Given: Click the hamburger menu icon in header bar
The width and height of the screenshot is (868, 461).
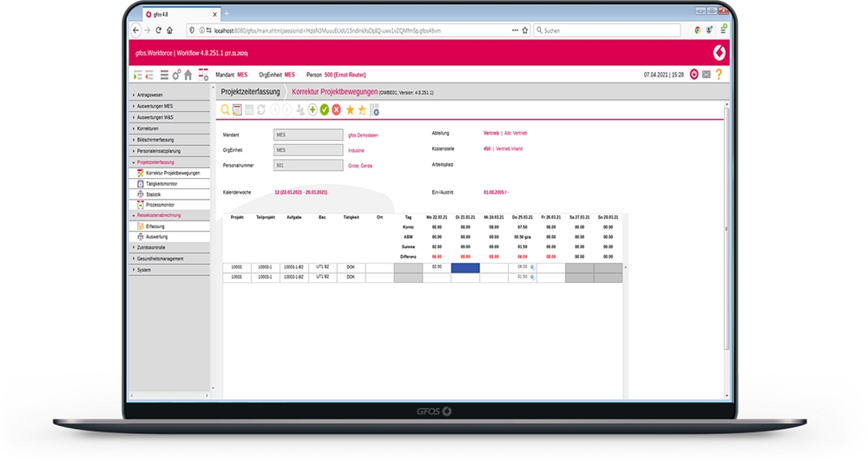Looking at the screenshot, I should [164, 75].
